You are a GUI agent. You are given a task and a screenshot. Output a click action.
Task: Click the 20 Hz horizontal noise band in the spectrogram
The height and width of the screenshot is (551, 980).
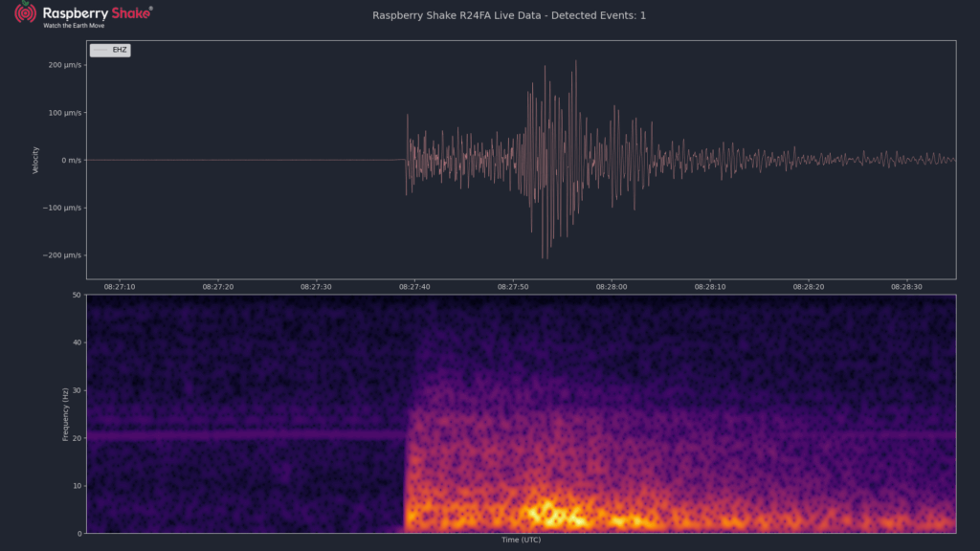point(246,435)
